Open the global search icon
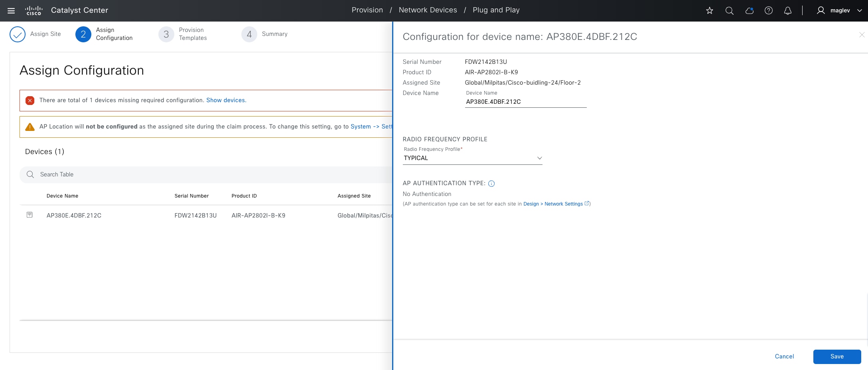The image size is (868, 370). coord(730,11)
